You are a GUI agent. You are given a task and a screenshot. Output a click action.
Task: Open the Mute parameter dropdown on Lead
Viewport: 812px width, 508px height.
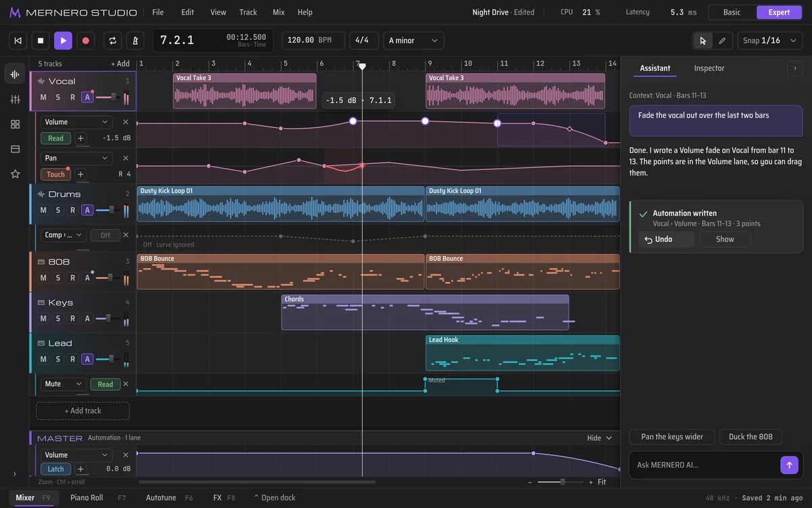tap(63, 384)
